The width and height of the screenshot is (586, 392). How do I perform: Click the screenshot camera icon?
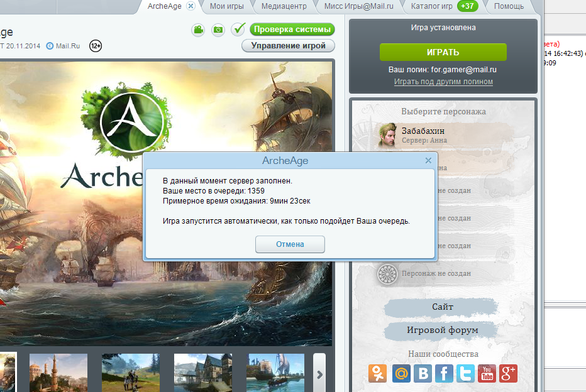click(x=218, y=30)
